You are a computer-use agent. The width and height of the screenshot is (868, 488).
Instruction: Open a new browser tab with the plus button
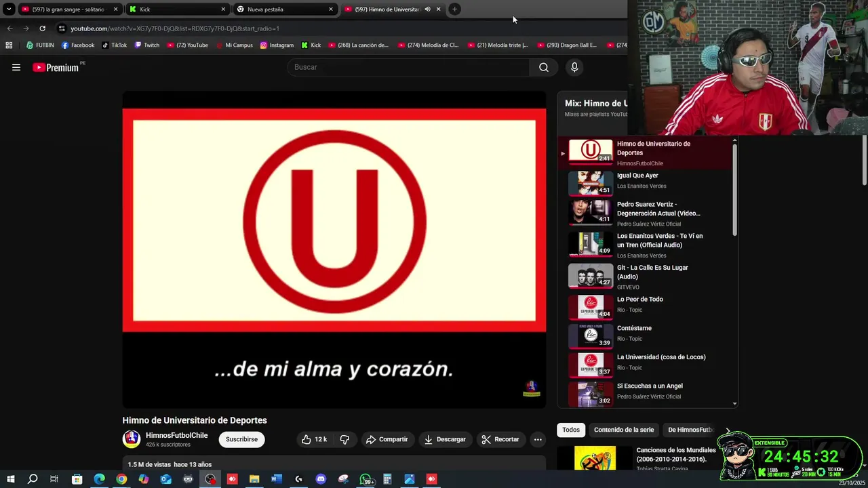click(x=454, y=9)
